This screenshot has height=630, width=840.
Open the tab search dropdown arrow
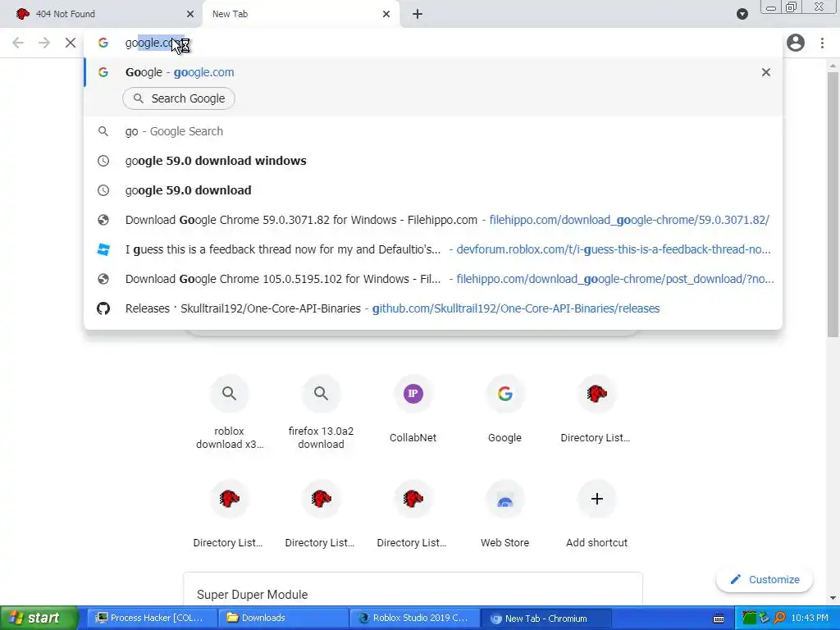click(x=742, y=14)
